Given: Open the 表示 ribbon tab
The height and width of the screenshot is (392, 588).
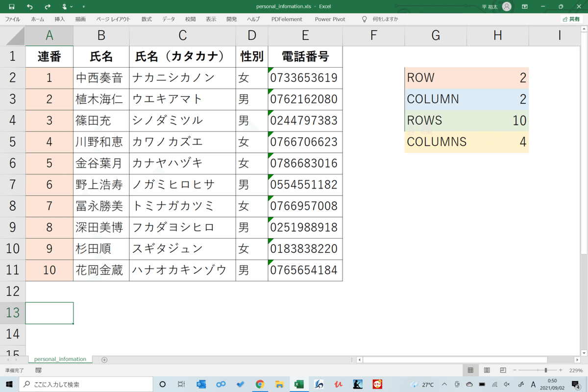Looking at the screenshot, I should 211,19.
